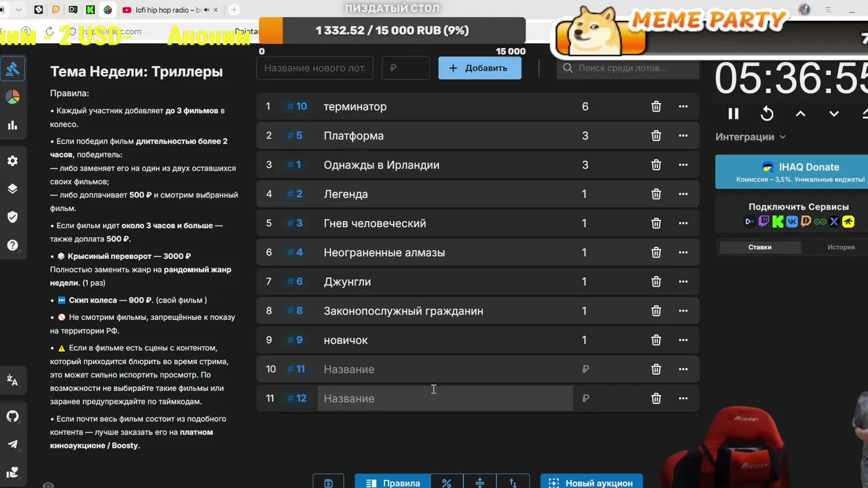Click the save icon button at the bottom
This screenshot has width=868, height=488.
click(328, 482)
